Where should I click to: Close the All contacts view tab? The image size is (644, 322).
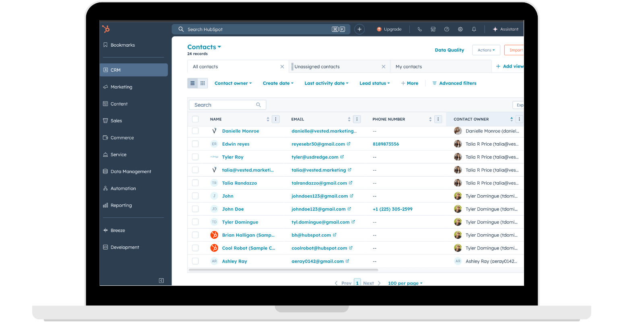pos(282,67)
